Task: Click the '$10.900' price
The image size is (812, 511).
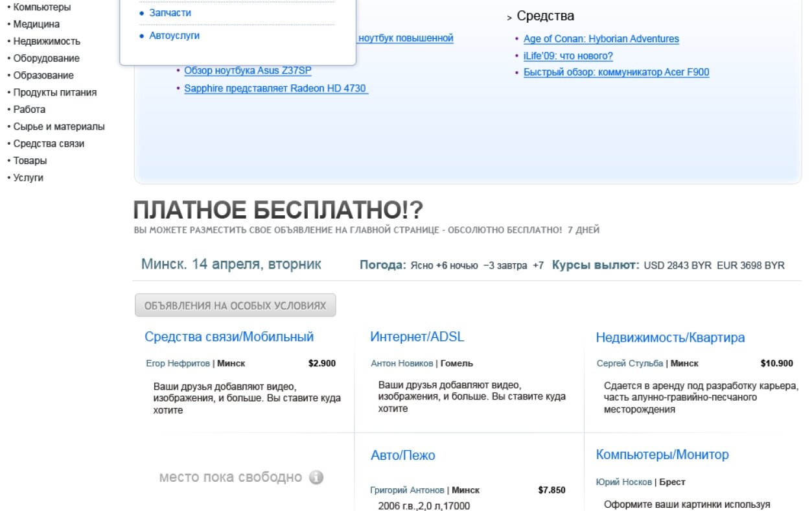Action: [x=776, y=363]
